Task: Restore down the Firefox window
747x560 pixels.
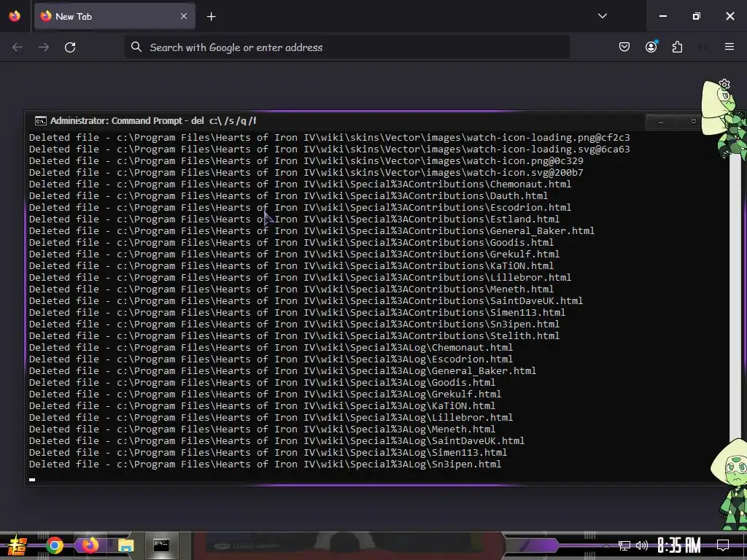Action: (696, 16)
